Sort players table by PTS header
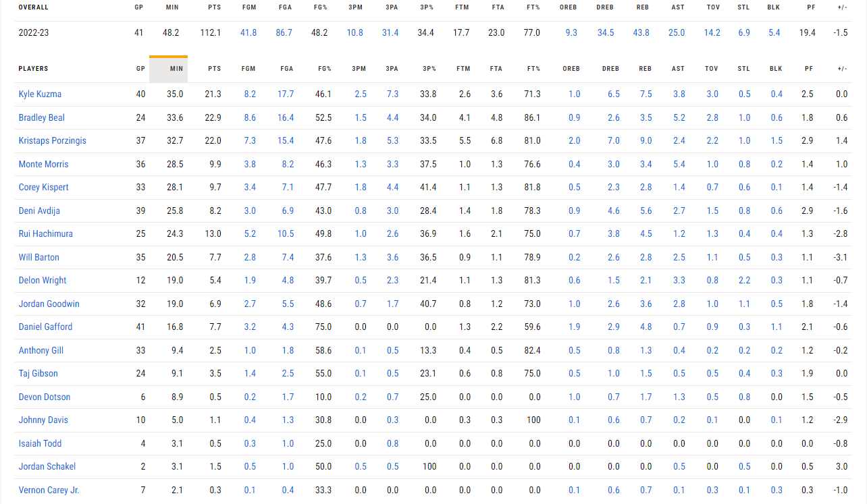 pyautogui.click(x=214, y=69)
